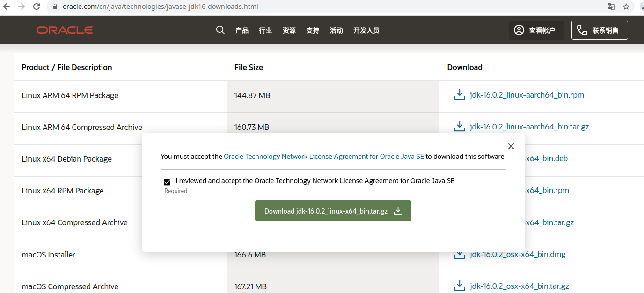Select the File Size column header
The width and height of the screenshot is (644, 293).
click(x=249, y=67)
